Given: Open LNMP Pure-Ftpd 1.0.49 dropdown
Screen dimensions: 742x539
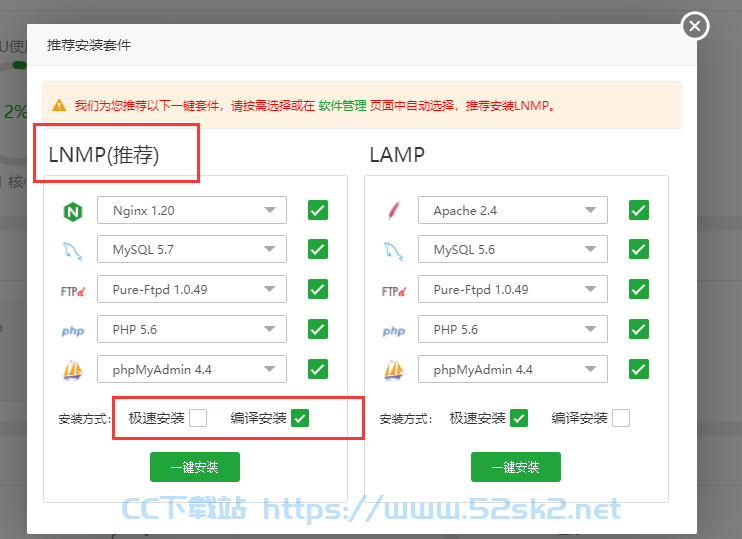Looking at the screenshot, I should (192, 289).
